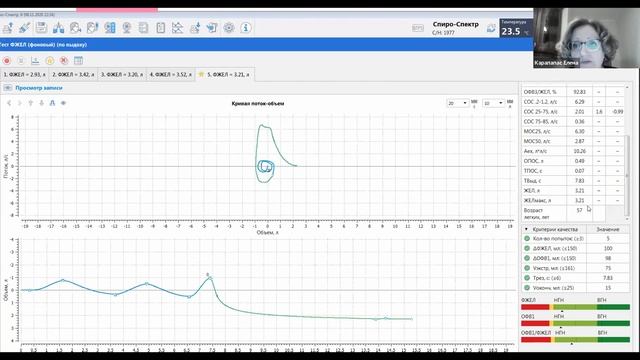Viewport: 640px width, 360px height.
Task: Click the Vоконч, мл quality row
Action: (x=576, y=288)
